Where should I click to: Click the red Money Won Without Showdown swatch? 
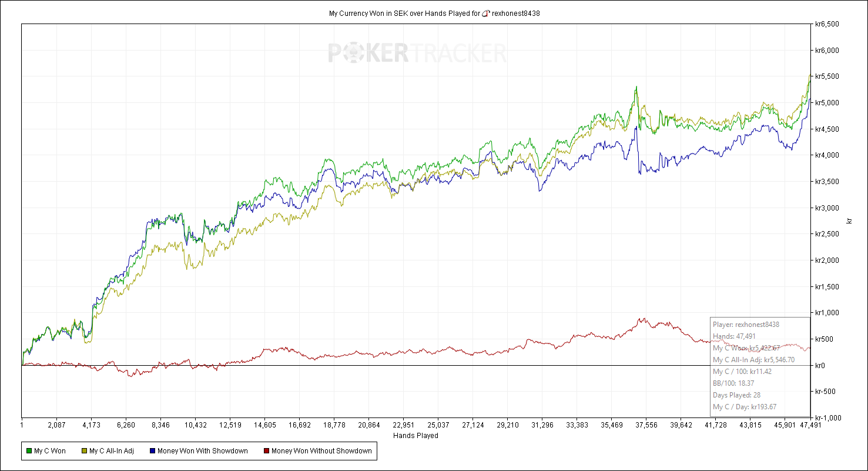tap(266, 451)
